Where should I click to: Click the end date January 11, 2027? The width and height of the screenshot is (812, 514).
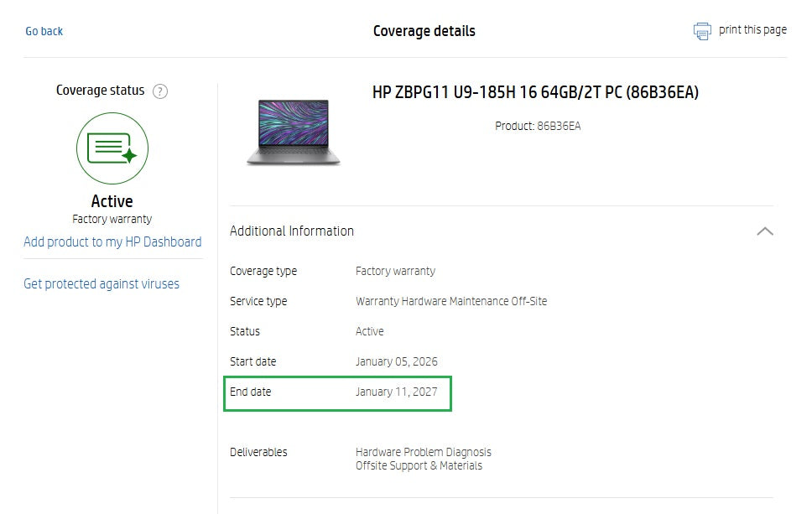(x=396, y=392)
